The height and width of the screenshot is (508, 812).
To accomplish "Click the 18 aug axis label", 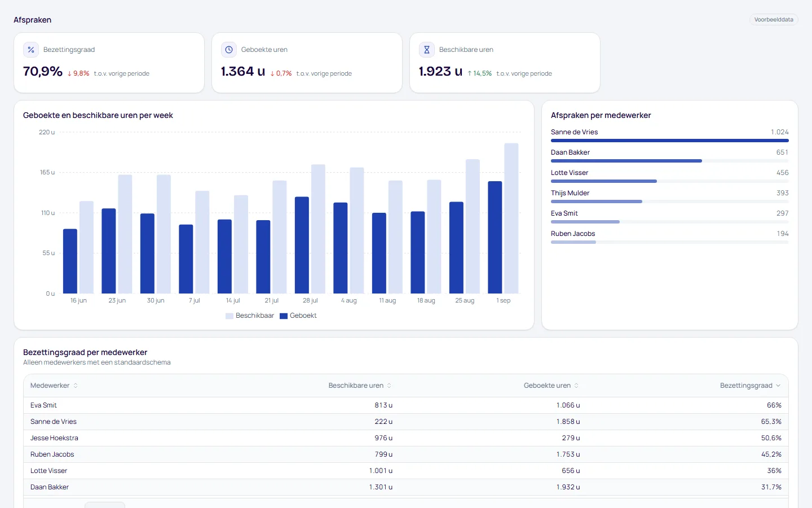I will click(x=426, y=301).
